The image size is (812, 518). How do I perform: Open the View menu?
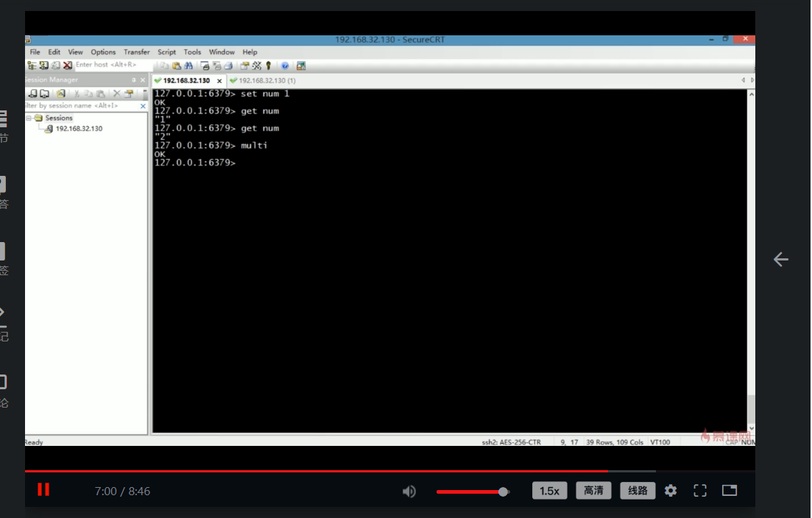(x=75, y=52)
